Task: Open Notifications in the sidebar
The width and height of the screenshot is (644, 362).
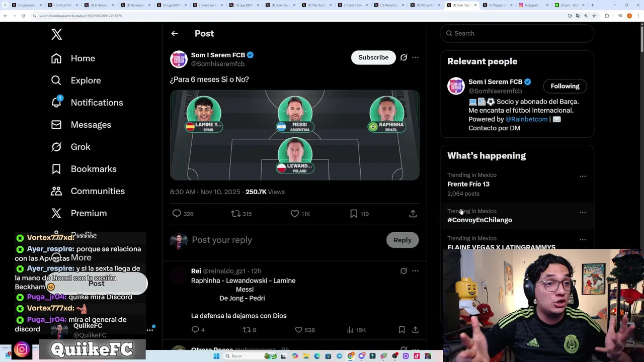Action: pyautogui.click(x=87, y=103)
